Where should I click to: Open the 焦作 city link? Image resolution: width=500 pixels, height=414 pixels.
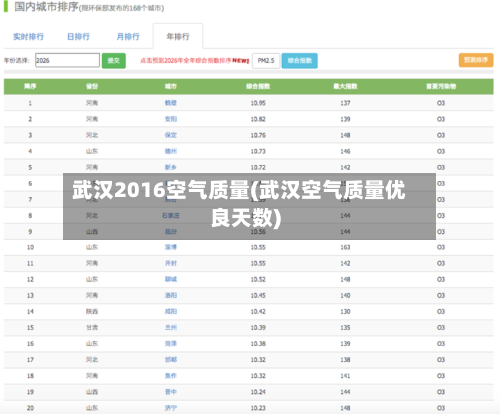[x=171, y=376]
